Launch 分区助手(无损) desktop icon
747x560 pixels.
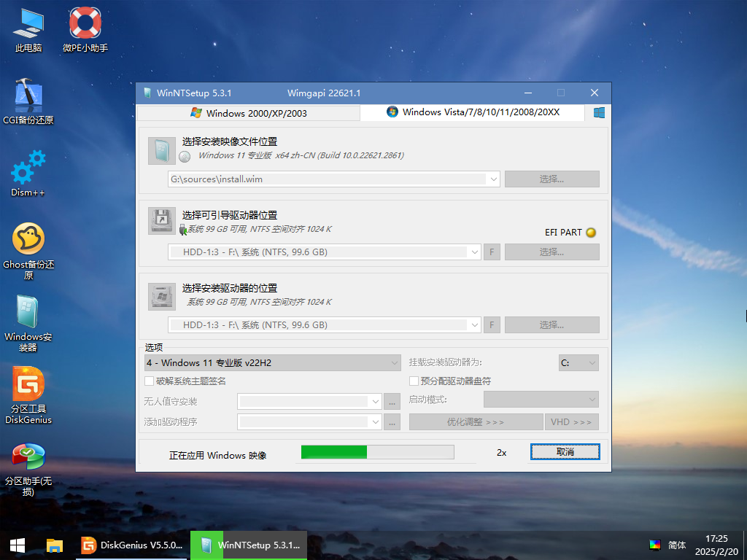[x=28, y=470]
